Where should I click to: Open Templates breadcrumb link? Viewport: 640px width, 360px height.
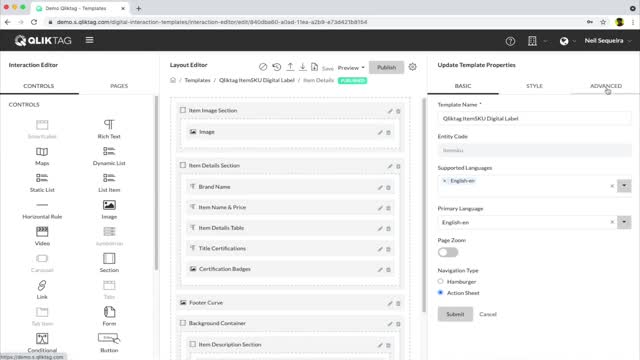click(x=197, y=80)
